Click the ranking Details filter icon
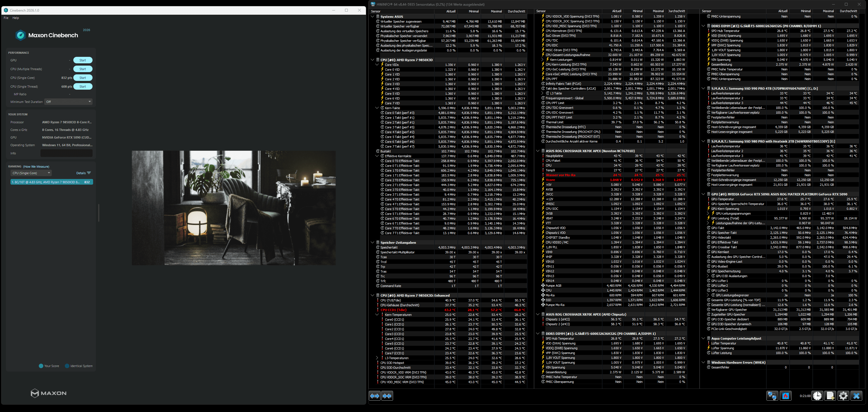The width and height of the screenshot is (868, 412). pos(89,173)
